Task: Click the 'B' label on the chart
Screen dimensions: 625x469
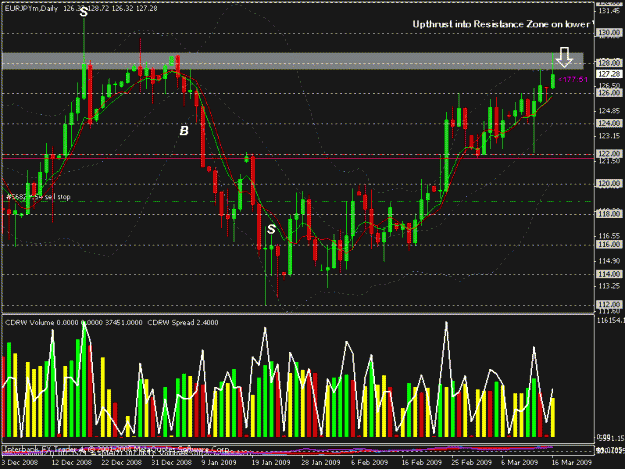Action: coord(184,131)
